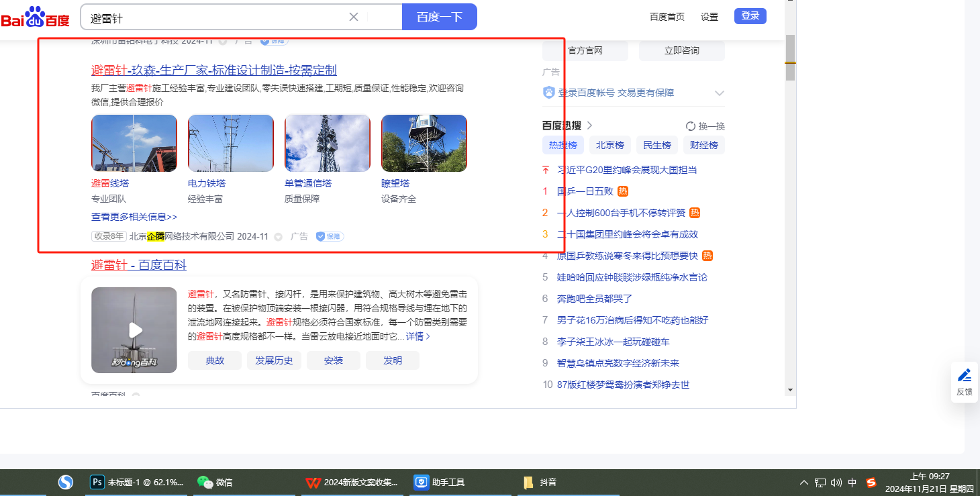Open the G20里约峰会展现大国担当 headline
This screenshot has height=496, width=980.
(x=627, y=170)
